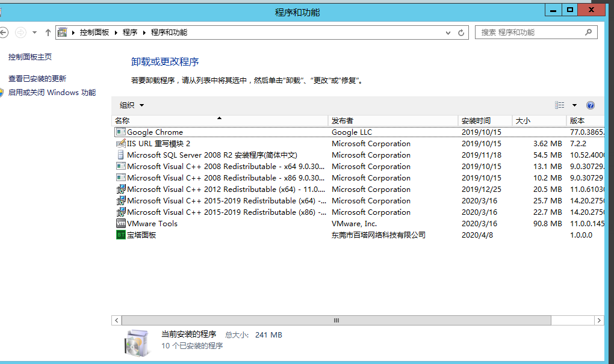Go up one folder level
Image resolution: width=614 pixels, height=364 pixels.
[x=48, y=32]
